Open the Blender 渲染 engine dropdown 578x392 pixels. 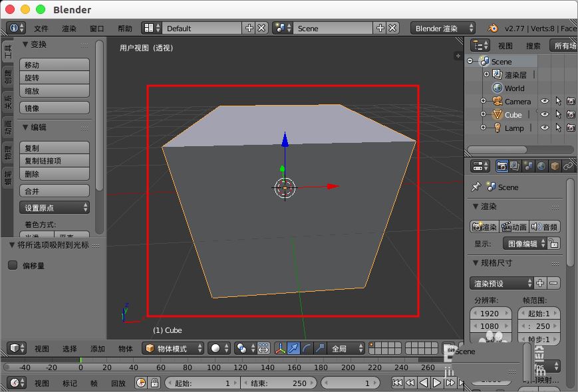442,28
